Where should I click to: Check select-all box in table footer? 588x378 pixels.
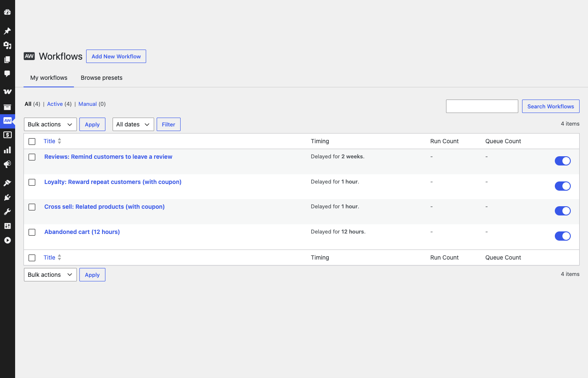(x=32, y=258)
